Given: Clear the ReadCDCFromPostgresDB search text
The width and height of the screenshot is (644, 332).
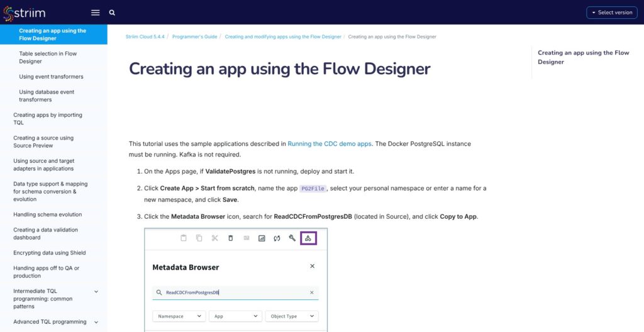Looking at the screenshot, I should coord(312,292).
